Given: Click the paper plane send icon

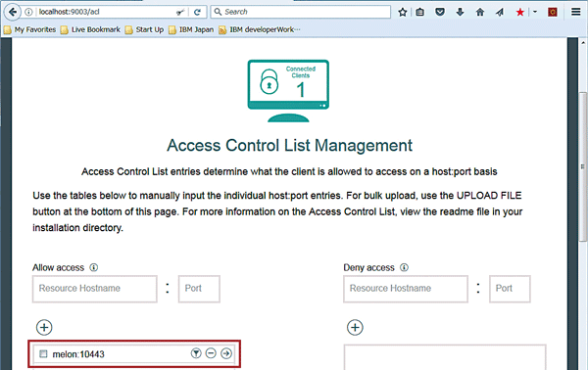Looking at the screenshot, I should point(500,12).
